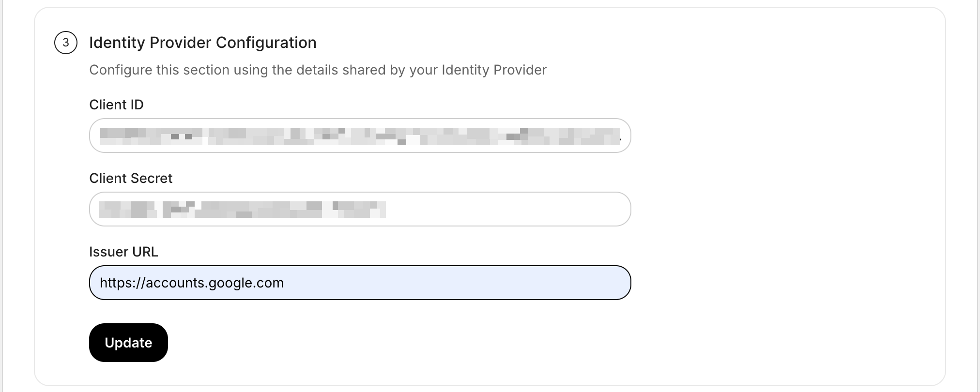Image resolution: width=980 pixels, height=392 pixels.
Task: Click the https://accounts.google.com URL text
Action: click(192, 282)
